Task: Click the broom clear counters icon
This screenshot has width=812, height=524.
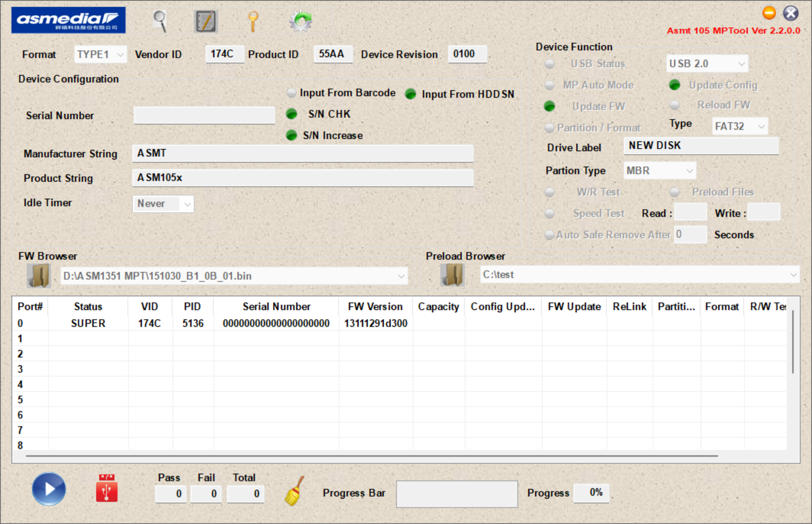Action: tap(294, 491)
